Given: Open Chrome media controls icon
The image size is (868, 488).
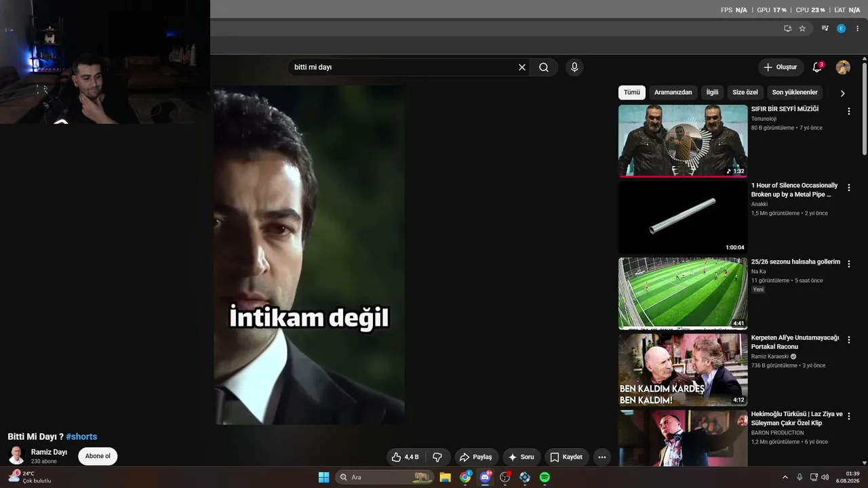Looking at the screenshot, I should 825,28.
